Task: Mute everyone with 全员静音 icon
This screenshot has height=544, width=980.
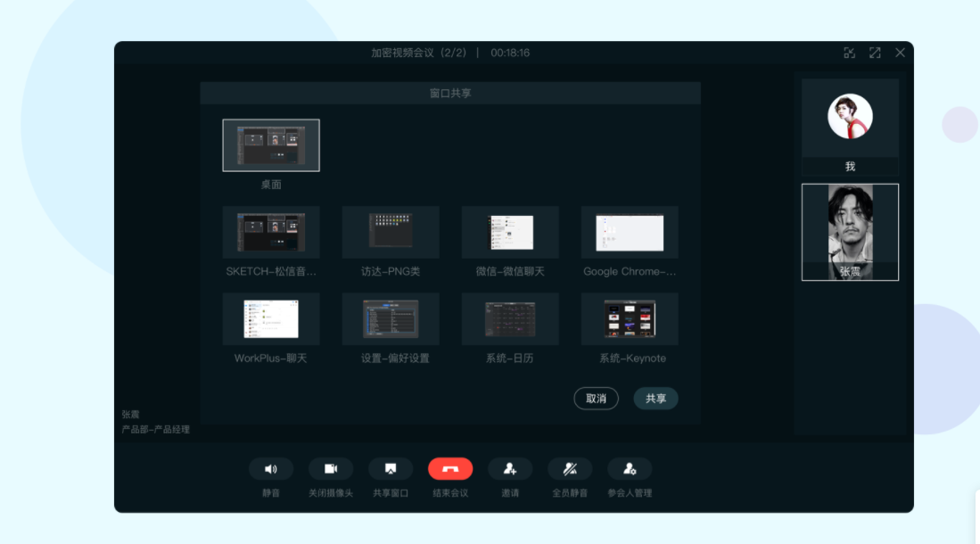Action: (570, 469)
